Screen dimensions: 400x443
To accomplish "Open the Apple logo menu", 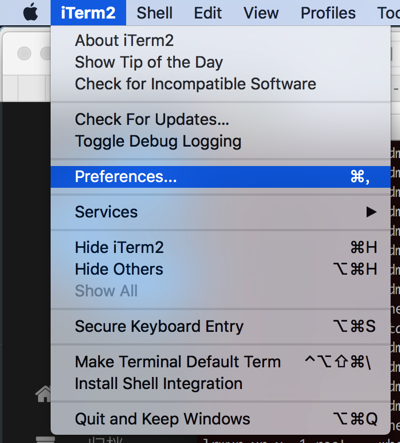I will point(30,13).
